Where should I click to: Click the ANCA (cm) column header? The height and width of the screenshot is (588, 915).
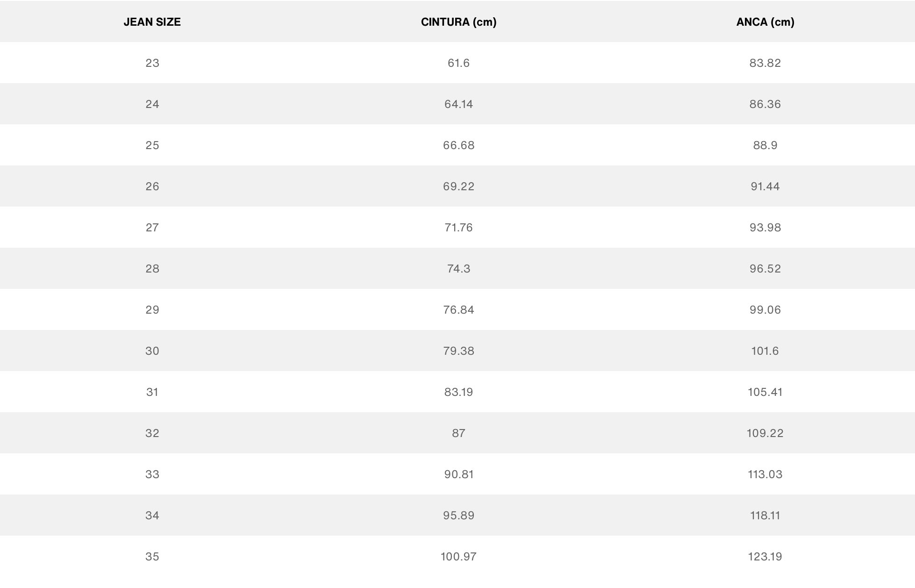[x=765, y=22]
